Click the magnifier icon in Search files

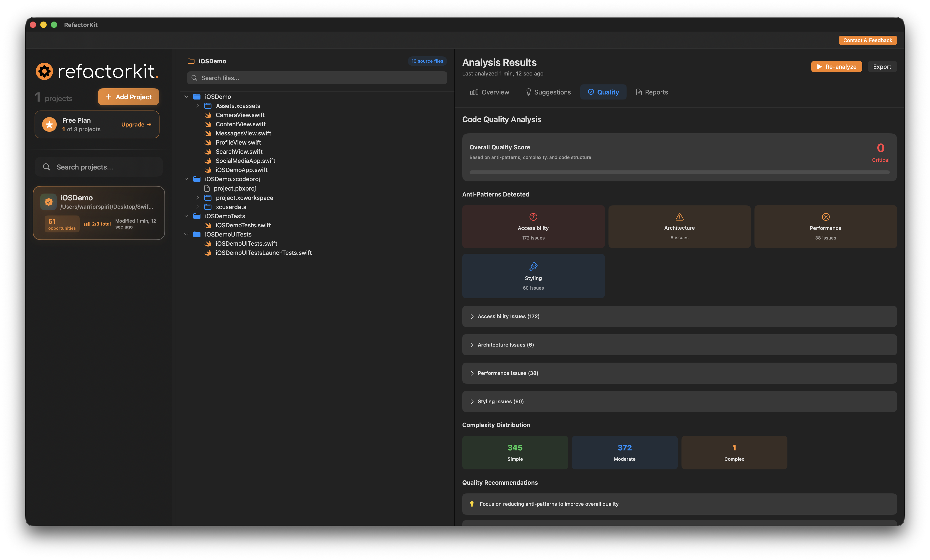194,78
